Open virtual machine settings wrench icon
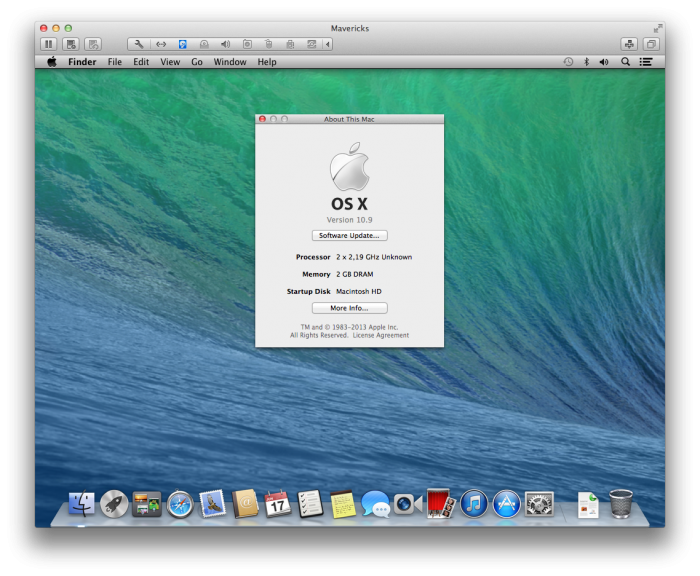The width and height of the screenshot is (700, 576). (139, 44)
